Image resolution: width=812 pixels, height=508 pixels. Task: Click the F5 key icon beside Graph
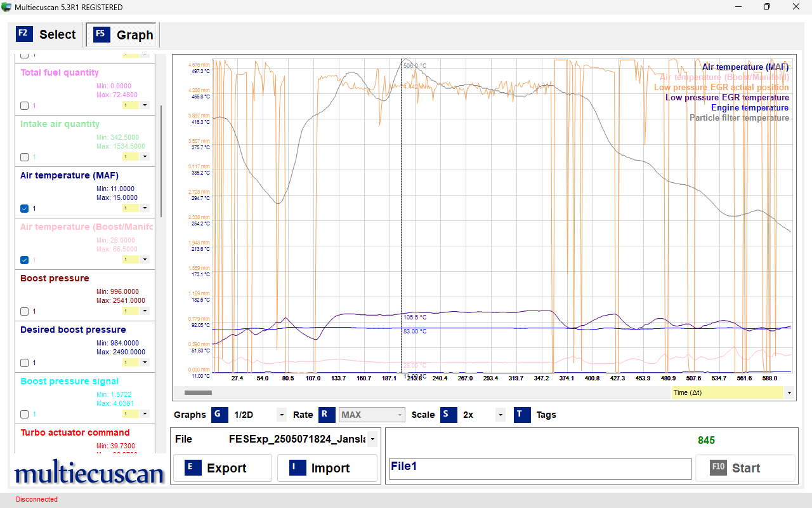click(x=101, y=35)
